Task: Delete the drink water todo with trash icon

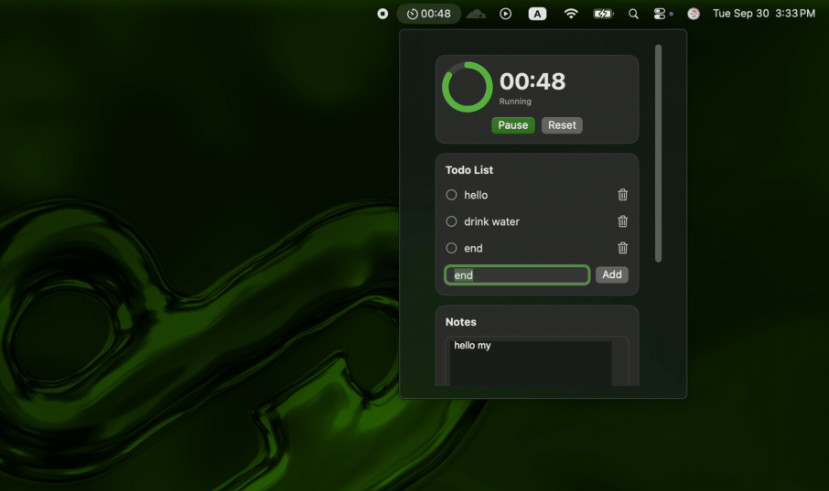Action: pos(622,221)
